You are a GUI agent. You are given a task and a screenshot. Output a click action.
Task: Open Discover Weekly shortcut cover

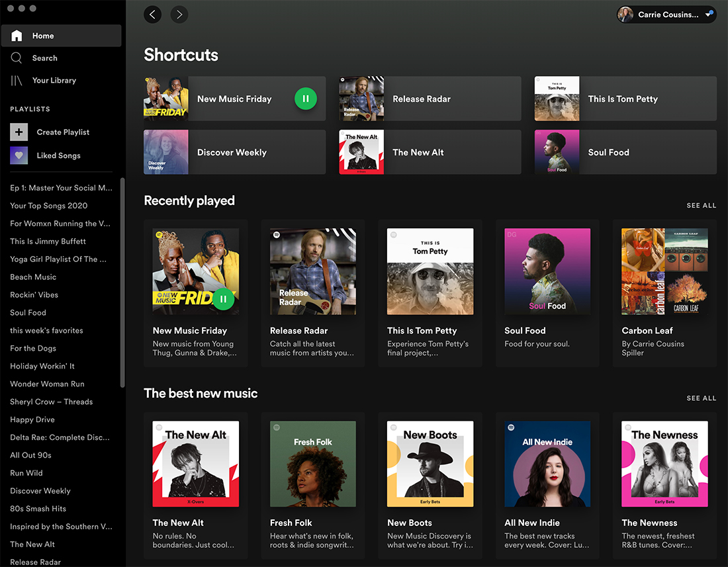pyautogui.click(x=165, y=152)
